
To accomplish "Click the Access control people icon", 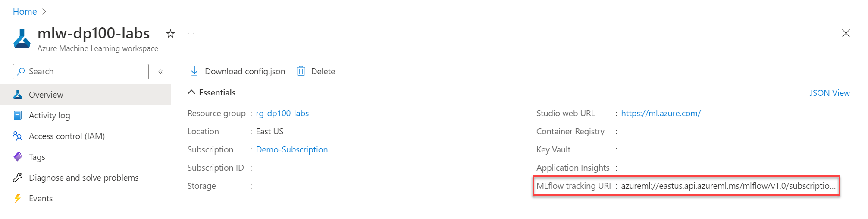I will point(18,136).
